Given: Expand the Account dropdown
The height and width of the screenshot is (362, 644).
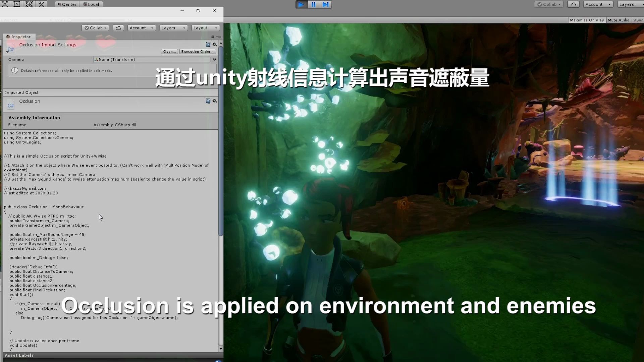Looking at the screenshot, I should click(141, 28).
